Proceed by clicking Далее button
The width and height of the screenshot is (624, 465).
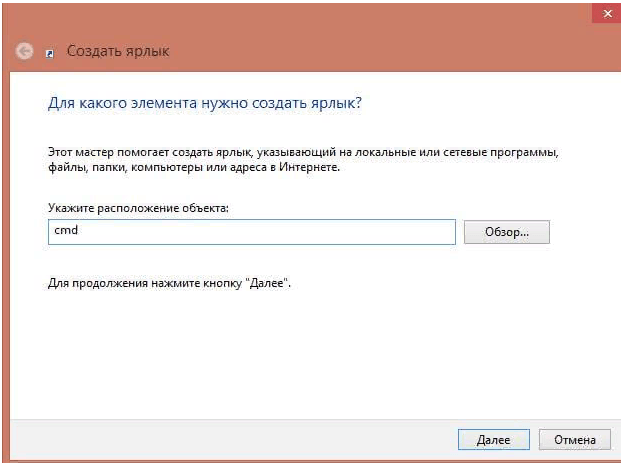coord(493,440)
